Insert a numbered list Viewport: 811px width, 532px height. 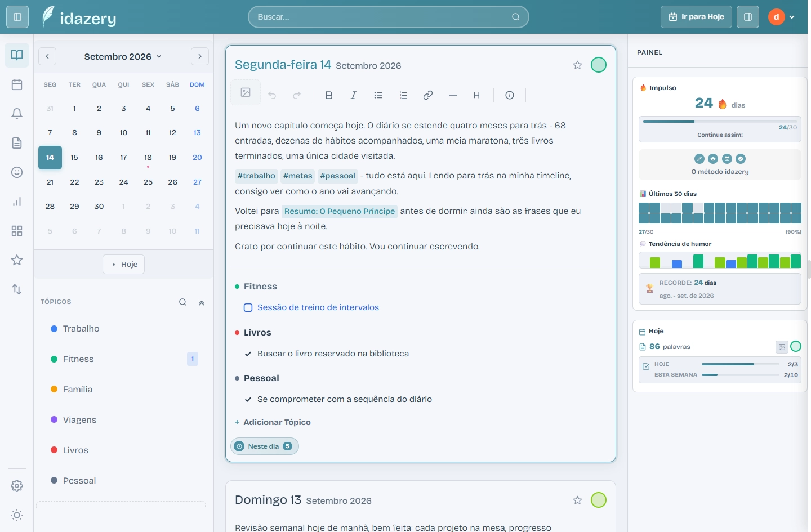pyautogui.click(x=403, y=95)
